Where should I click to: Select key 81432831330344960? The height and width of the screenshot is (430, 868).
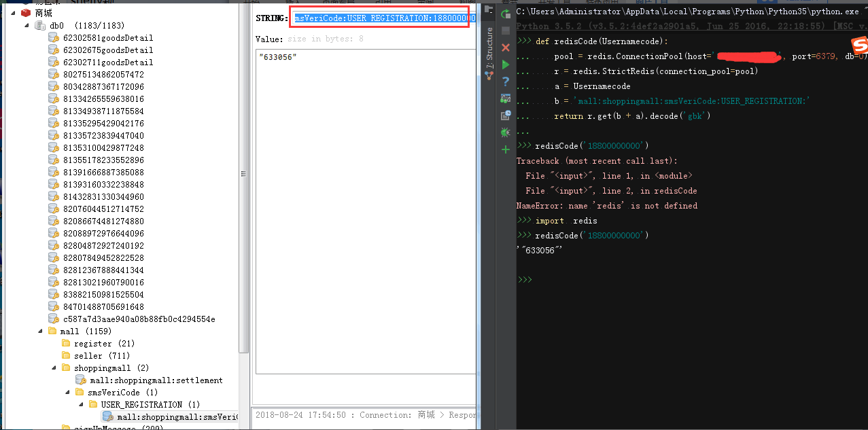pos(103,196)
